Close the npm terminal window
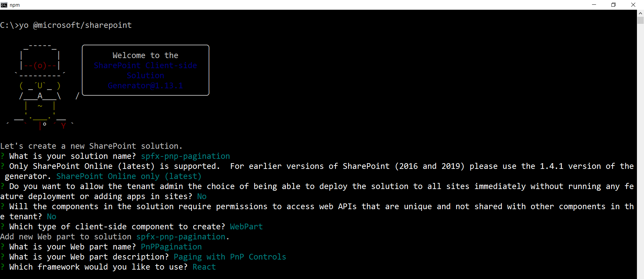The width and height of the screenshot is (644, 279). point(633,5)
